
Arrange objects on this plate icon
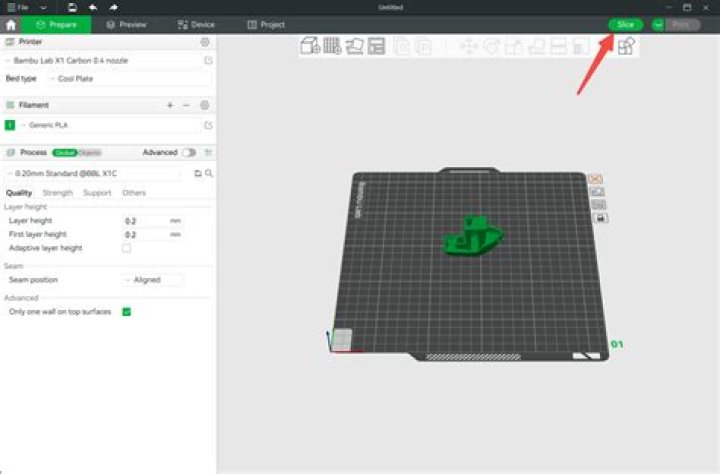[598, 205]
